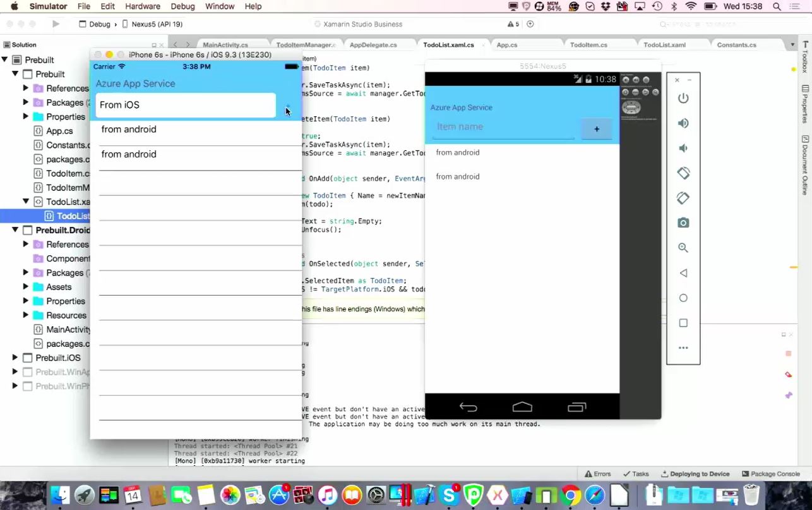Click the volume down icon on emulator toolbar
This screenshot has height=510, width=812.
683,149
